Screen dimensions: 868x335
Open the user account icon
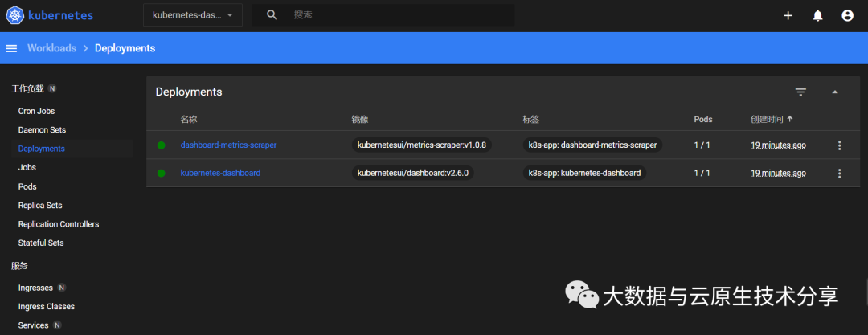(x=848, y=15)
